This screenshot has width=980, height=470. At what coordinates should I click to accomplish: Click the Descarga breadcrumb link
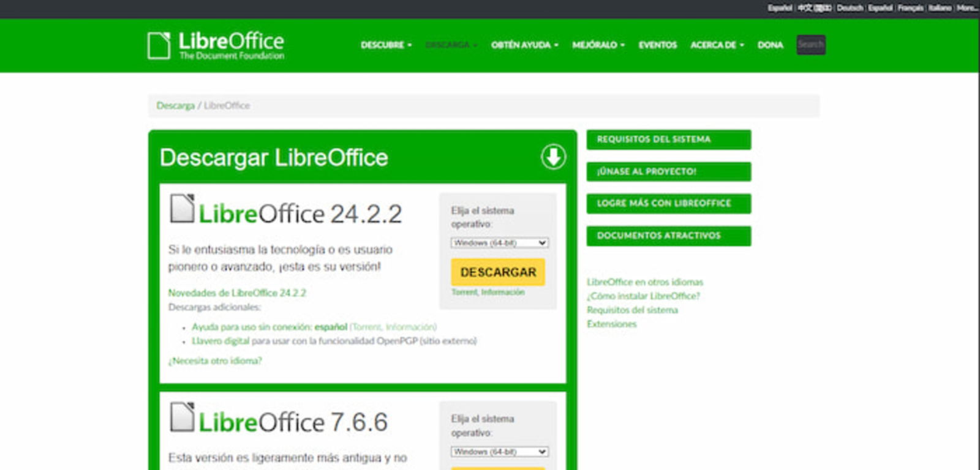tap(175, 105)
